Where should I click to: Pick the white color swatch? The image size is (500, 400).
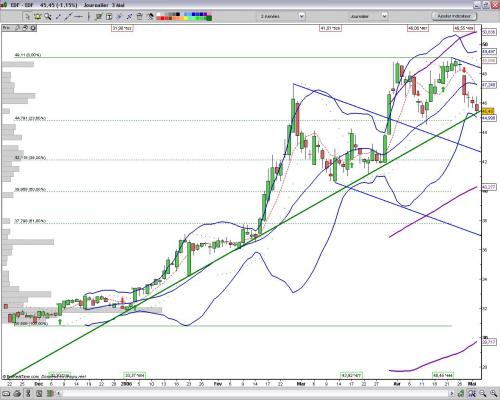click(x=158, y=14)
